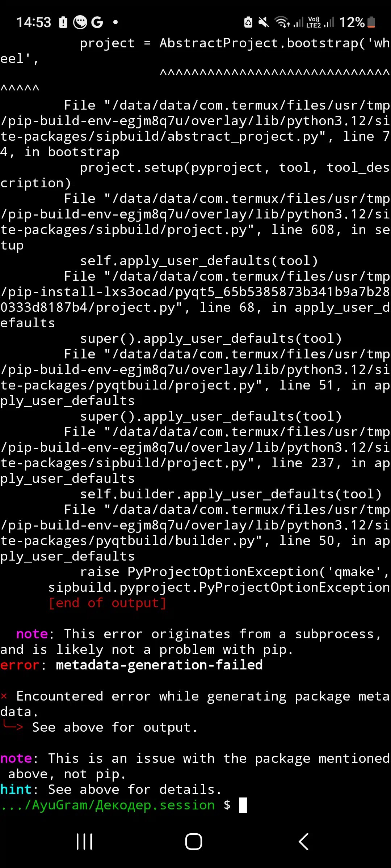This screenshot has width=391, height=868.
Task: Tap the battery alert notification icon
Action: coord(63,22)
